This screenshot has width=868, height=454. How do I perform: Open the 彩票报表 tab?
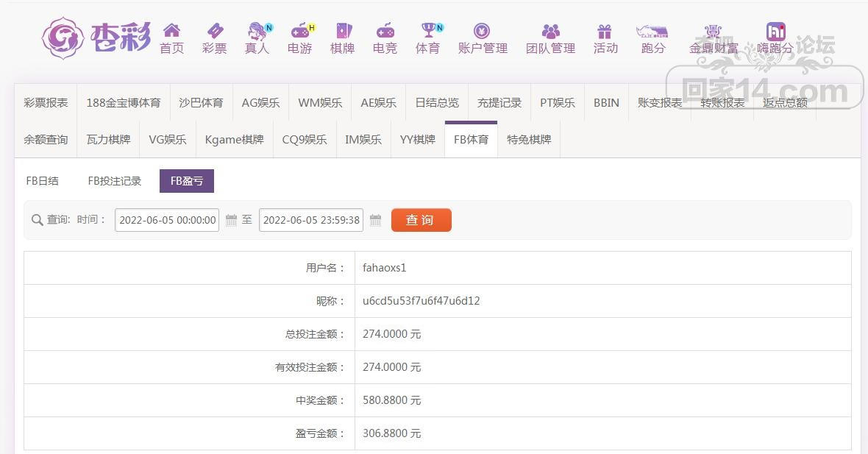pos(46,103)
